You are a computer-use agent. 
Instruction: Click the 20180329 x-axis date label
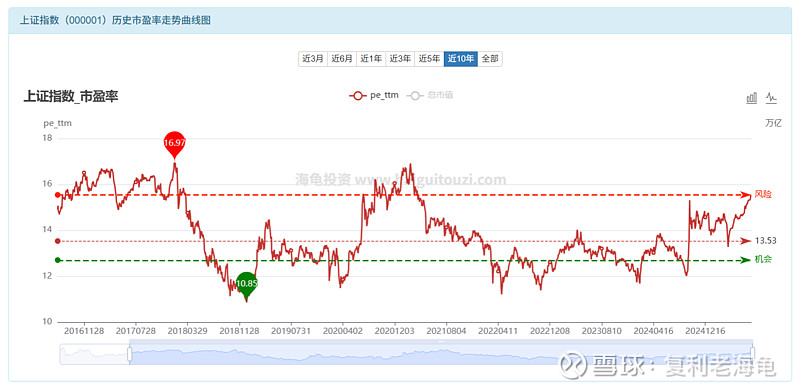pos(187,331)
